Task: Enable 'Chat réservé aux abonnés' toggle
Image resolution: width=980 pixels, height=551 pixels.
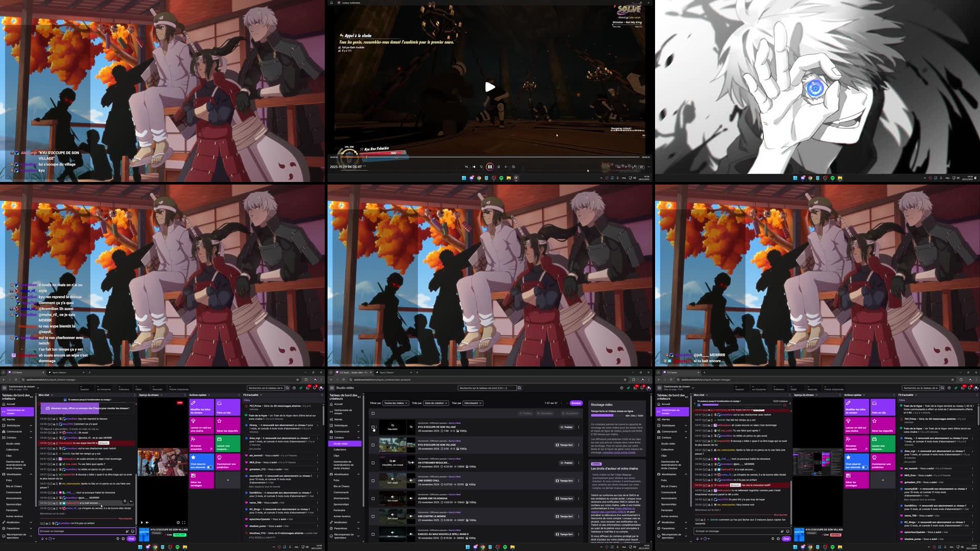Action: (210, 467)
